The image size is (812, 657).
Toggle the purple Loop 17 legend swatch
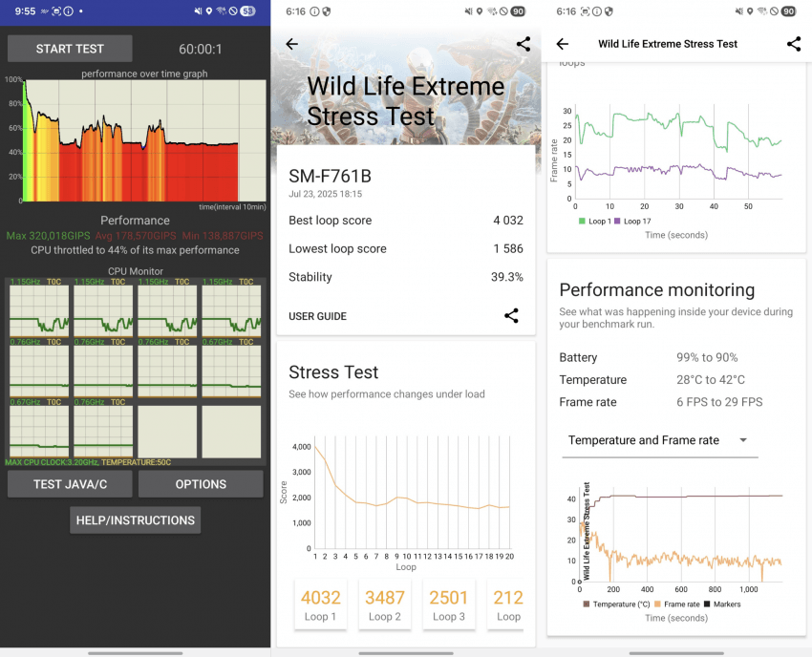[x=617, y=222]
